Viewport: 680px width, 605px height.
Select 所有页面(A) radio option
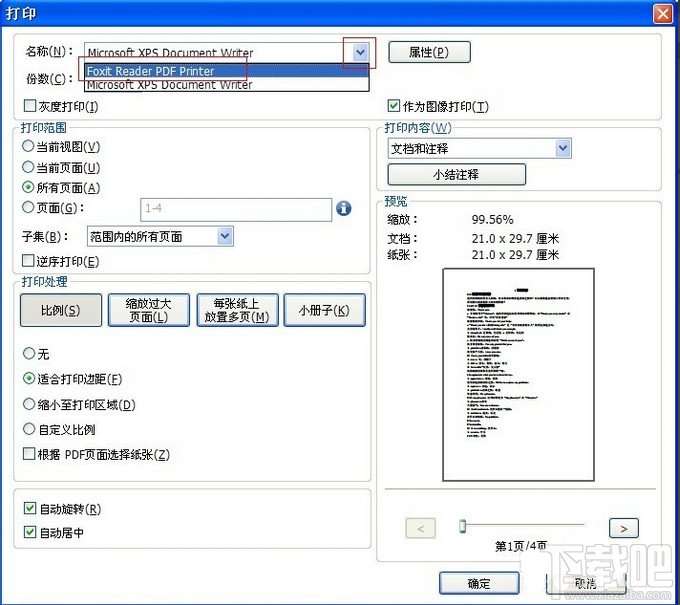point(28,187)
